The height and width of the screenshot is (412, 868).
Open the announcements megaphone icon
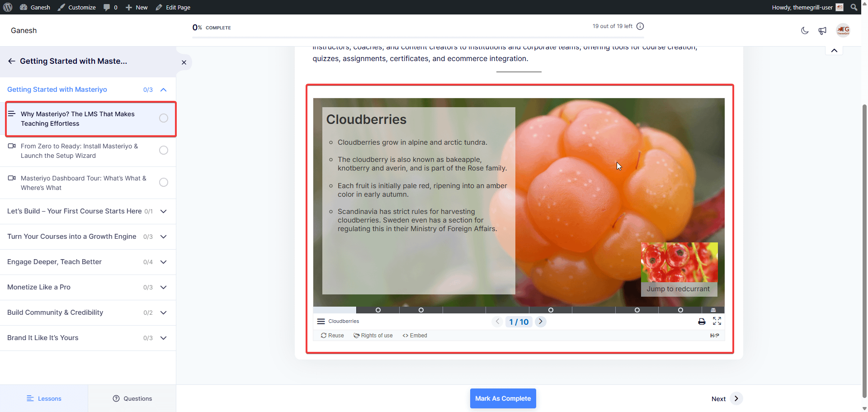822,31
